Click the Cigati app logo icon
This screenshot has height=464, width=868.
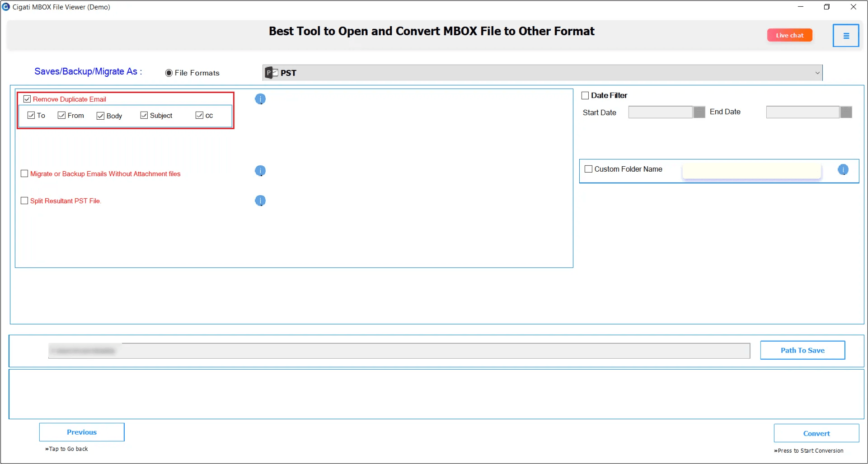click(6, 7)
